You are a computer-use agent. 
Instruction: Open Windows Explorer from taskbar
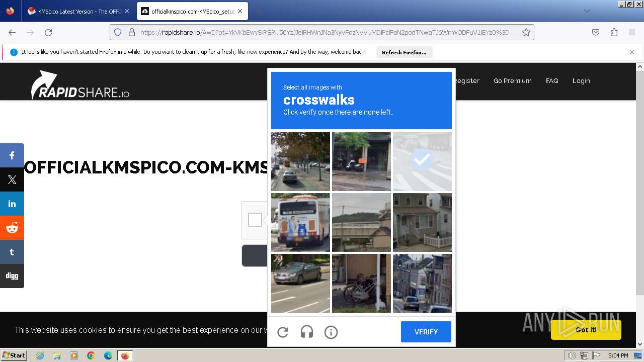coord(57,355)
